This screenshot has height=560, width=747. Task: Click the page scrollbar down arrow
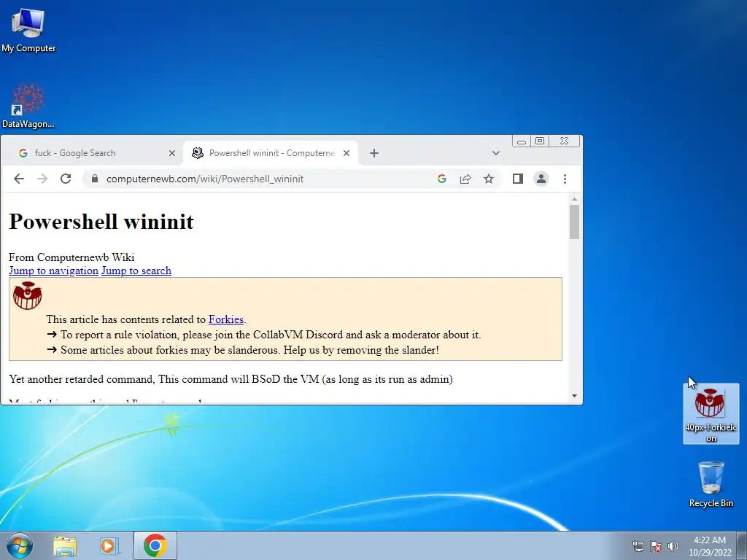(574, 396)
